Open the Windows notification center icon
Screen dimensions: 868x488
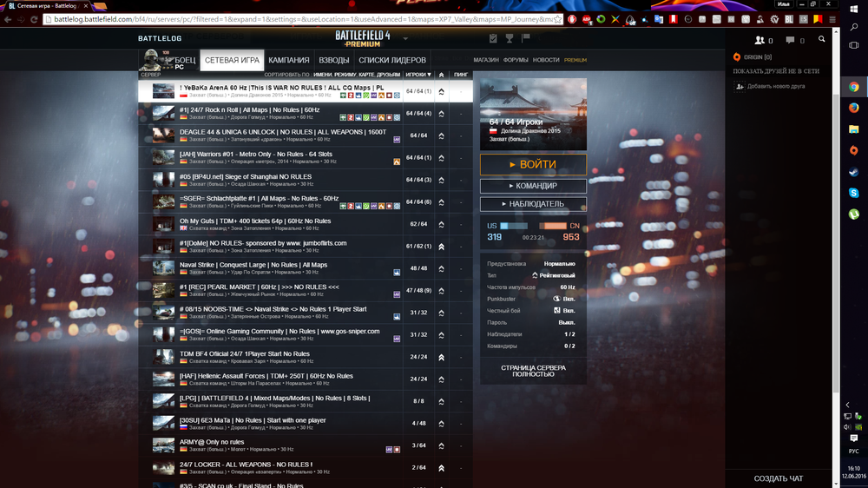point(854,439)
